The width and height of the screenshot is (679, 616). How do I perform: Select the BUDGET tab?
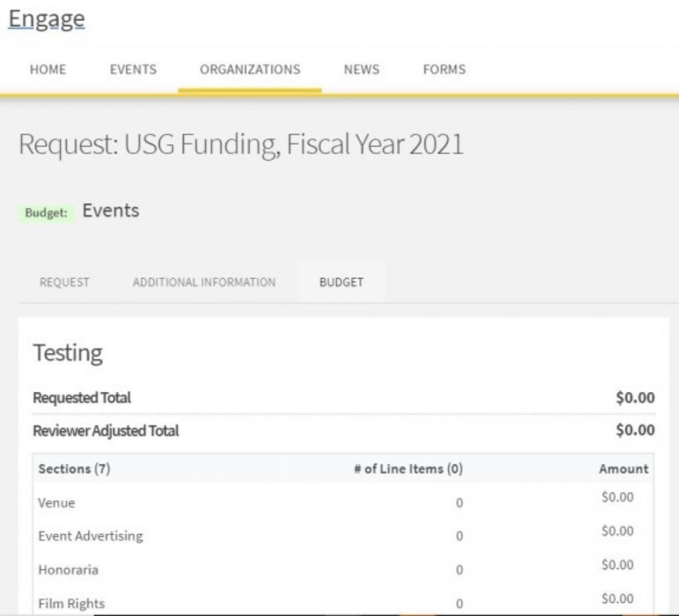341,282
